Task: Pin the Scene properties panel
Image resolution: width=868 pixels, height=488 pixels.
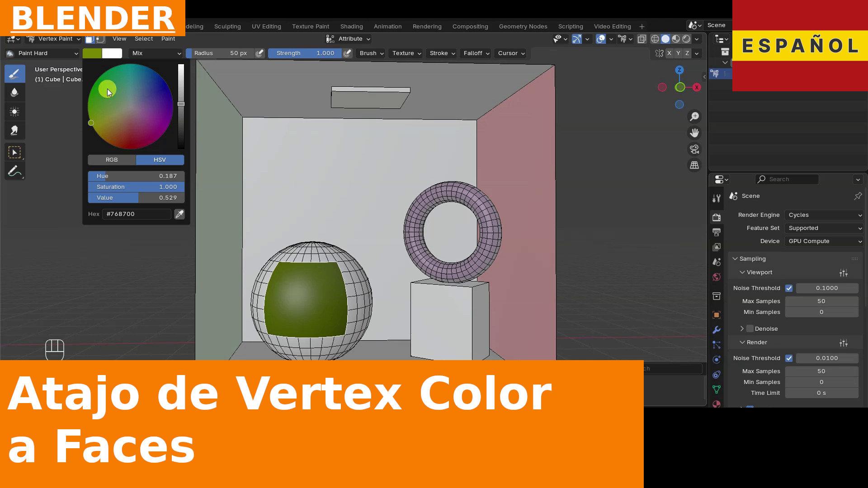Action: pos(858,196)
